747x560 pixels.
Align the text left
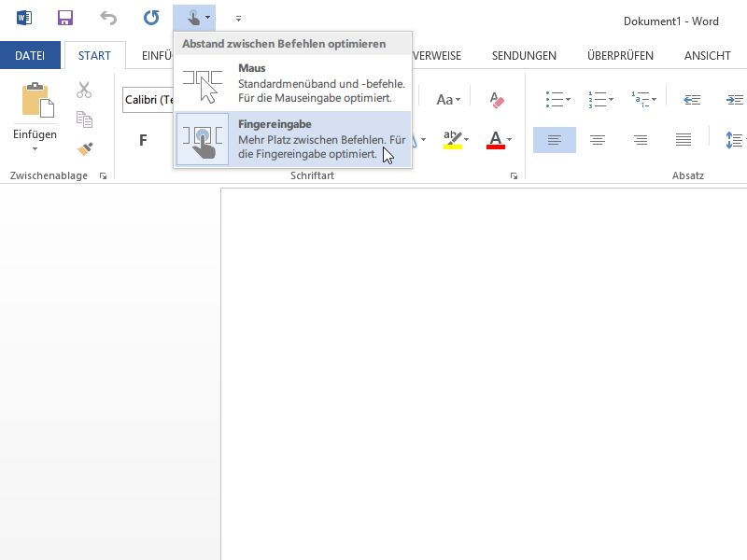pyautogui.click(x=554, y=140)
